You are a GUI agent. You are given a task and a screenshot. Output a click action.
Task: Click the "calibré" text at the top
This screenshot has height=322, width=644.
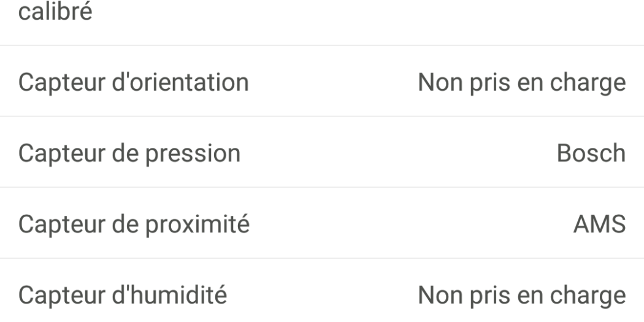(x=55, y=12)
